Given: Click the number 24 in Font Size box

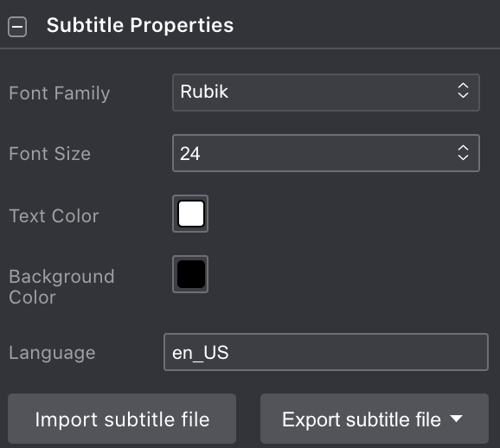Looking at the screenshot, I should tap(190, 154).
